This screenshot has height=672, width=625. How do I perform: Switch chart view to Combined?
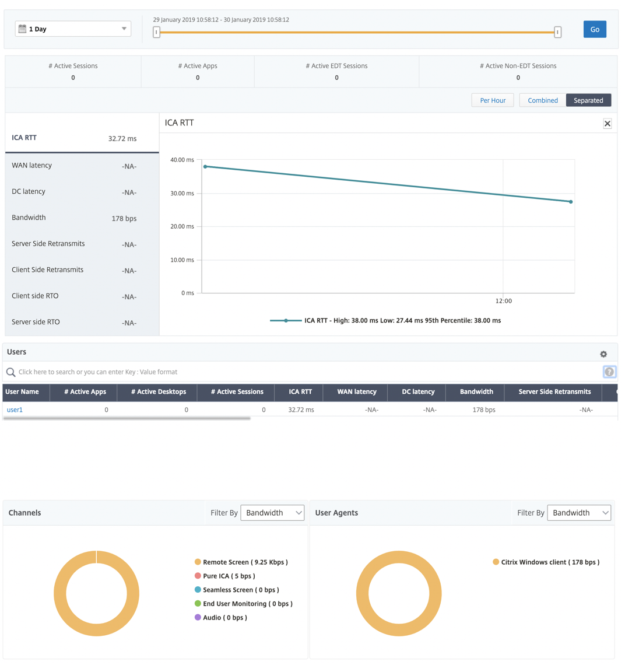(542, 100)
